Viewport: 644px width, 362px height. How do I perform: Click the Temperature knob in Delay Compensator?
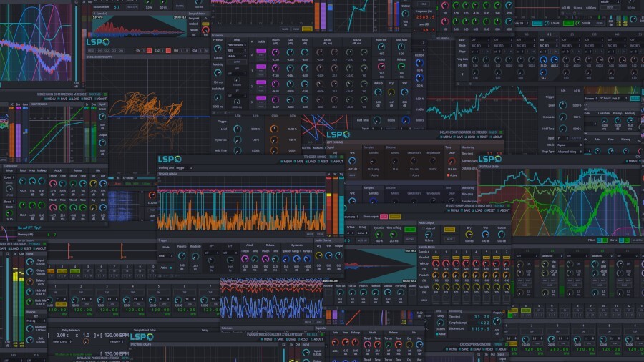[433, 160]
